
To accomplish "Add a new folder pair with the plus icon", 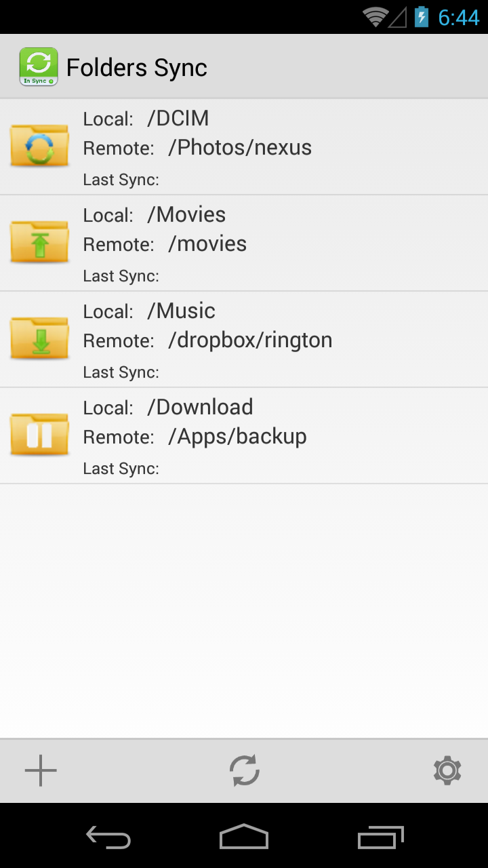I will (x=41, y=770).
